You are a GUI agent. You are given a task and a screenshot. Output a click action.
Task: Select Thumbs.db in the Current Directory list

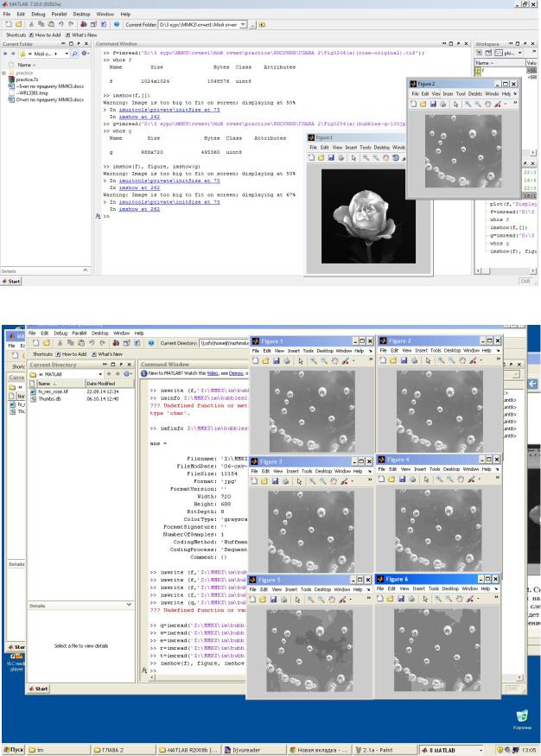click(x=49, y=398)
